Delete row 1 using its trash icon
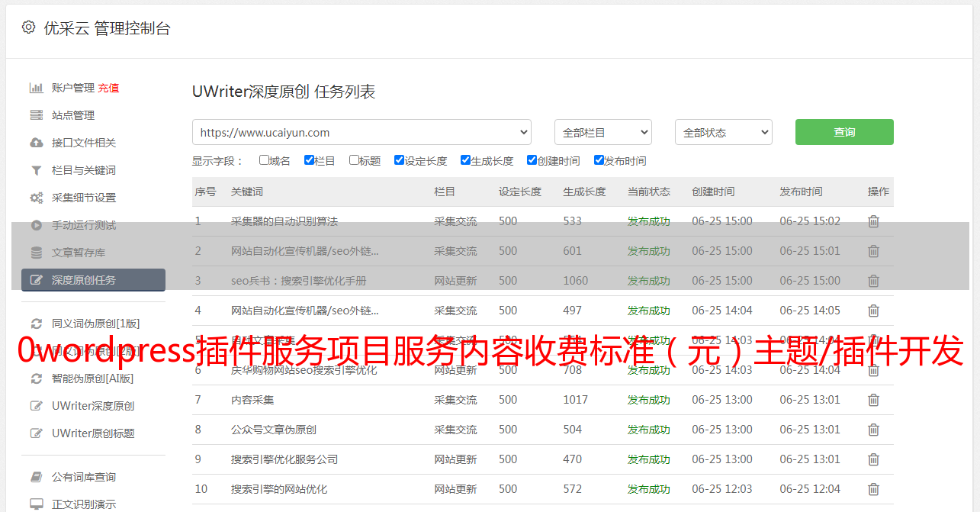Viewport: 980px width, 512px height. (x=873, y=221)
